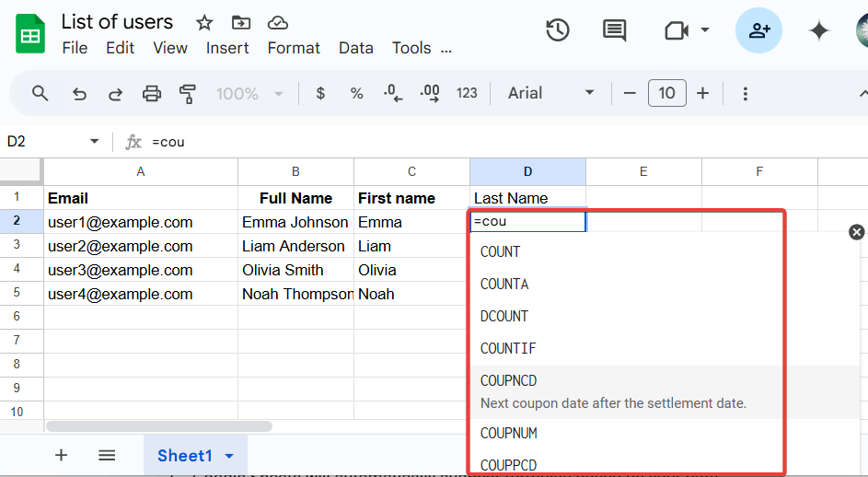Select column D header
Viewport: 868px width, 477px height.
(x=527, y=172)
